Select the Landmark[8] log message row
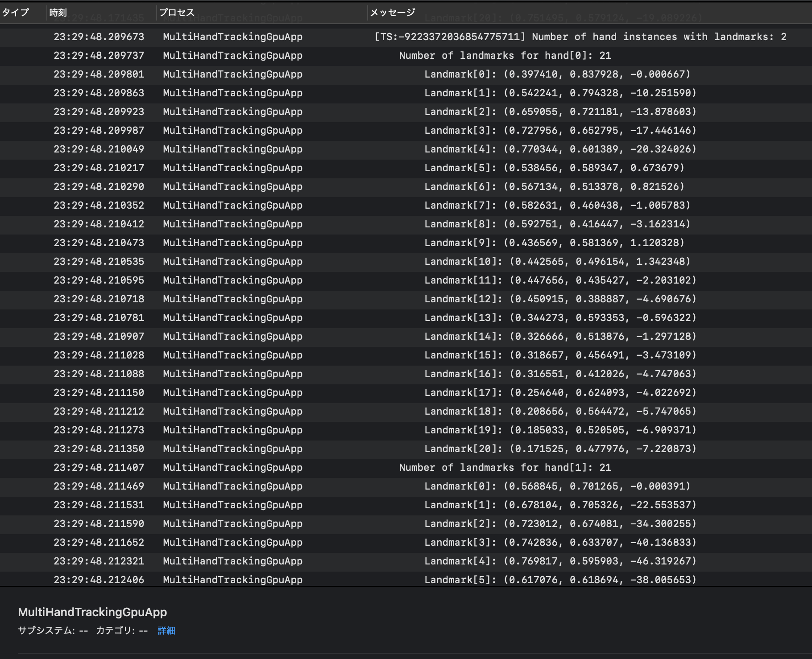The image size is (812, 659). (557, 224)
